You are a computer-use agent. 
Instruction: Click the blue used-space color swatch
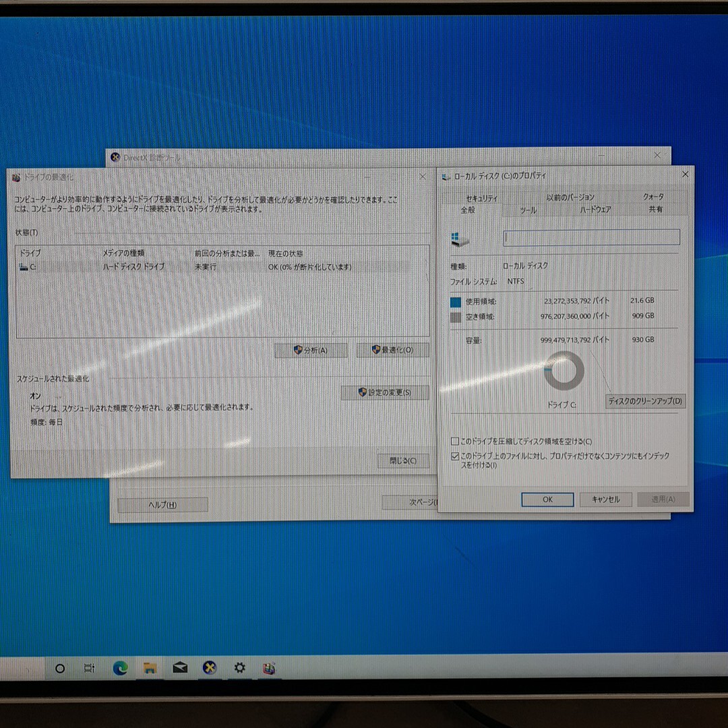pyautogui.click(x=456, y=302)
